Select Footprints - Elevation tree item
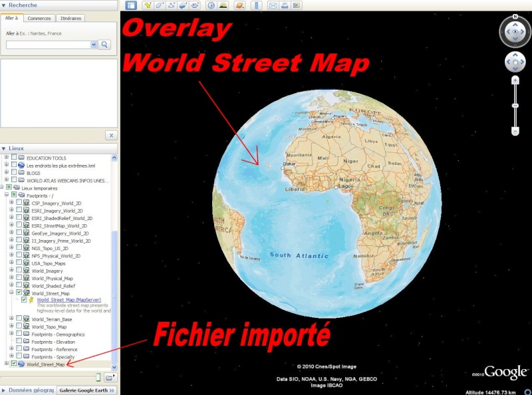Viewport: 532px width, 395px height. click(53, 342)
